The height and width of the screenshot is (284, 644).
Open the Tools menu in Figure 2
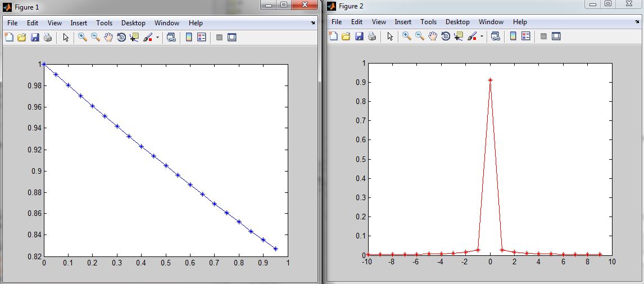[428, 22]
